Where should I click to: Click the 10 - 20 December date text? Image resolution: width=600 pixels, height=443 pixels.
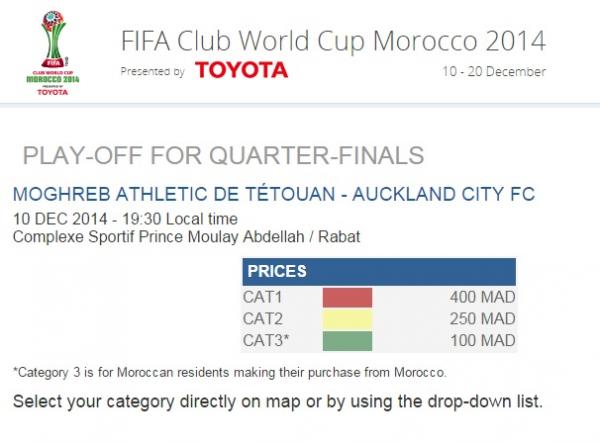click(494, 71)
